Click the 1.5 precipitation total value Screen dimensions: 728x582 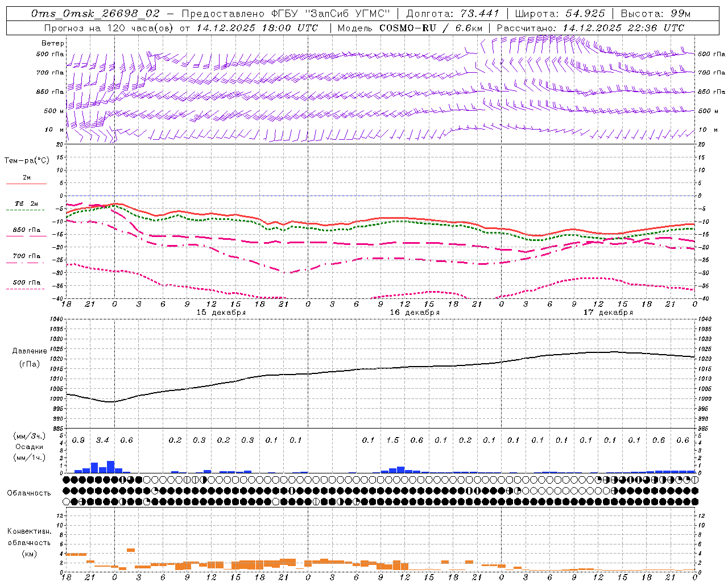[x=392, y=440]
